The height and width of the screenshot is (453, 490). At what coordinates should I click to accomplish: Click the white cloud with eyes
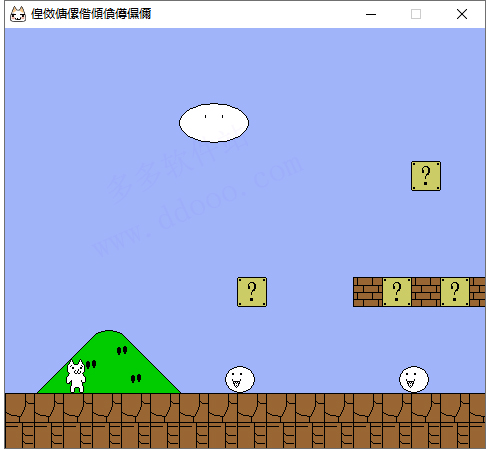coord(214,123)
